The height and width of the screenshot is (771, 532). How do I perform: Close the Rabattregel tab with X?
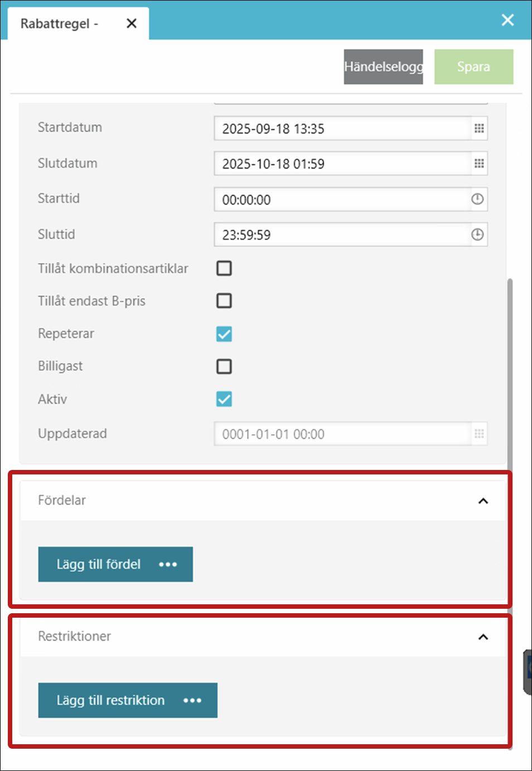[132, 23]
